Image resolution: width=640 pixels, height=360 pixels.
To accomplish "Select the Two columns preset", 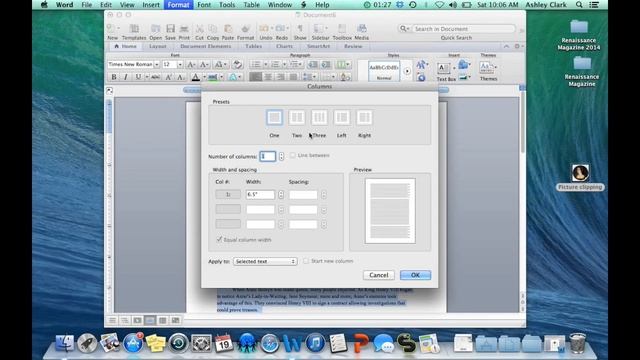I will [297, 118].
